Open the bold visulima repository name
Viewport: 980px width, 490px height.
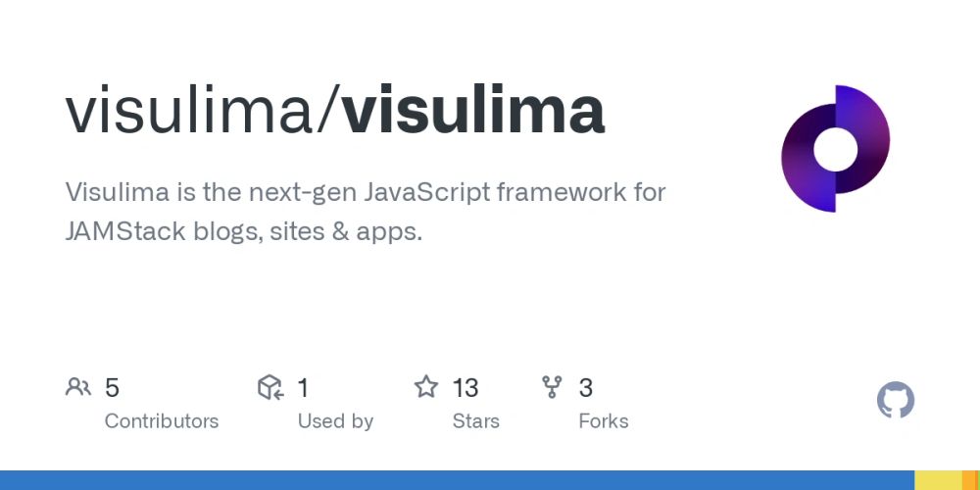pyautogui.click(x=473, y=111)
